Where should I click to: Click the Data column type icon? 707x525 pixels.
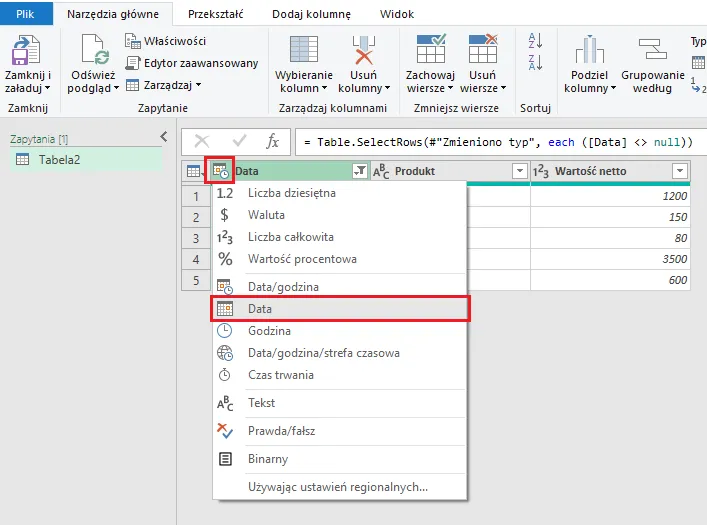220,171
